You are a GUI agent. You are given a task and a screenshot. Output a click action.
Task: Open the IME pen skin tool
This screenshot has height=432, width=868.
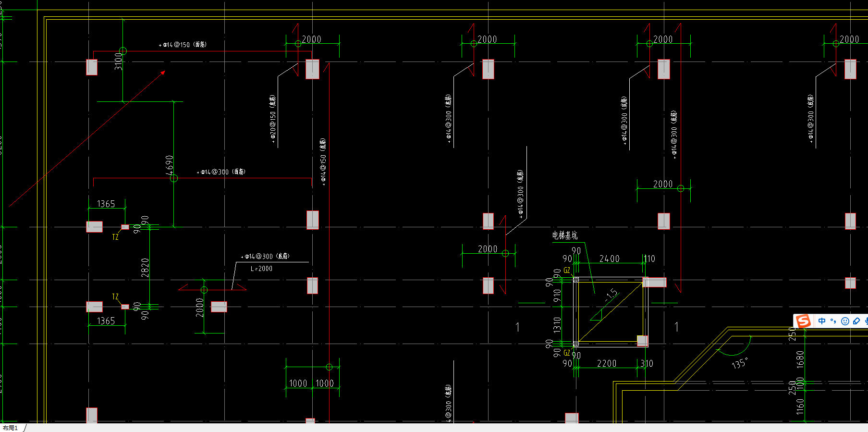pyautogui.click(x=856, y=321)
